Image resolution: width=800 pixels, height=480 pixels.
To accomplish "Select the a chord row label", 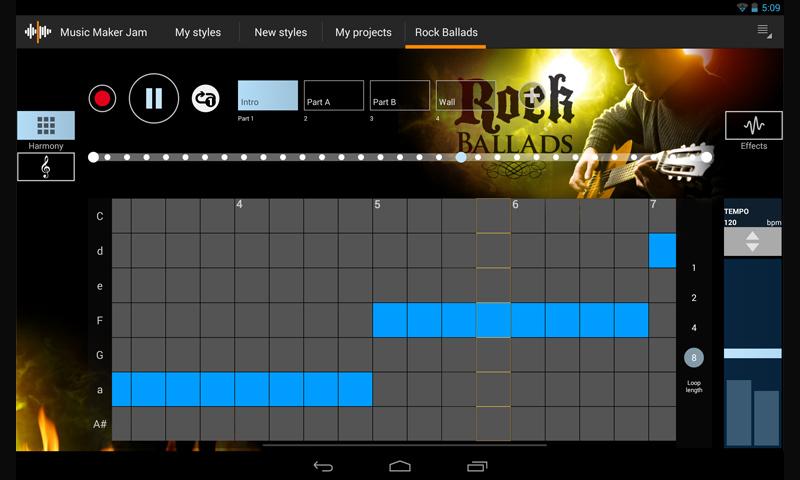I will tap(100, 390).
